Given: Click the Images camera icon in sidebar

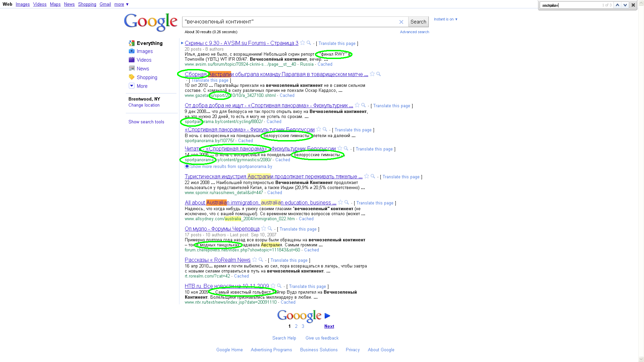Looking at the screenshot, I should point(131,51).
